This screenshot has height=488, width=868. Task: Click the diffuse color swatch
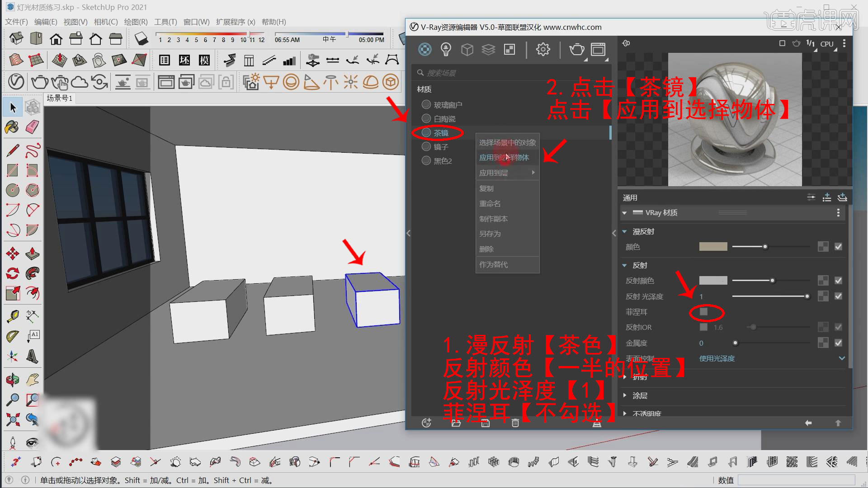pyautogui.click(x=713, y=247)
